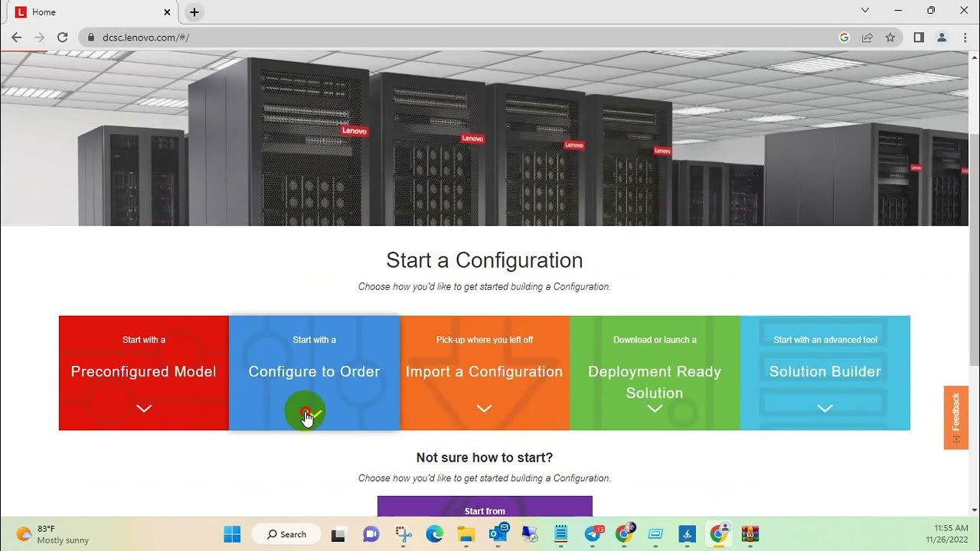This screenshot has height=551, width=980.
Task: Open Task View from the taskbar
Action: [x=338, y=534]
